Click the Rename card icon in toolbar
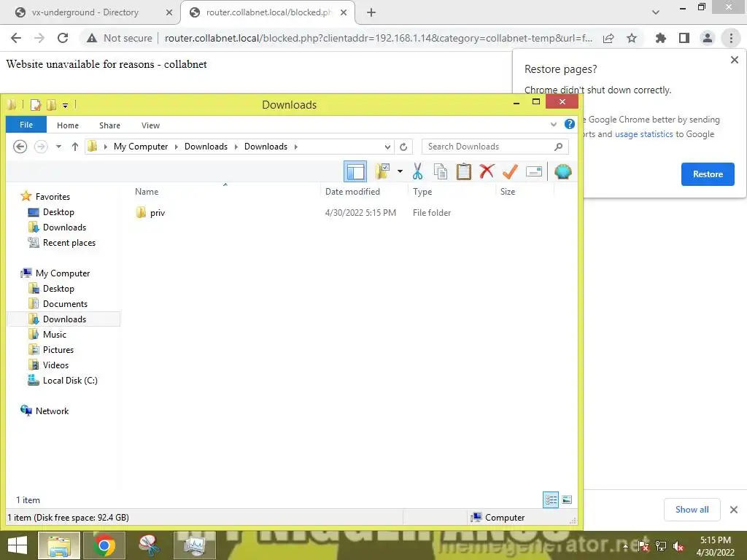This screenshot has width=747, height=560. [533, 171]
